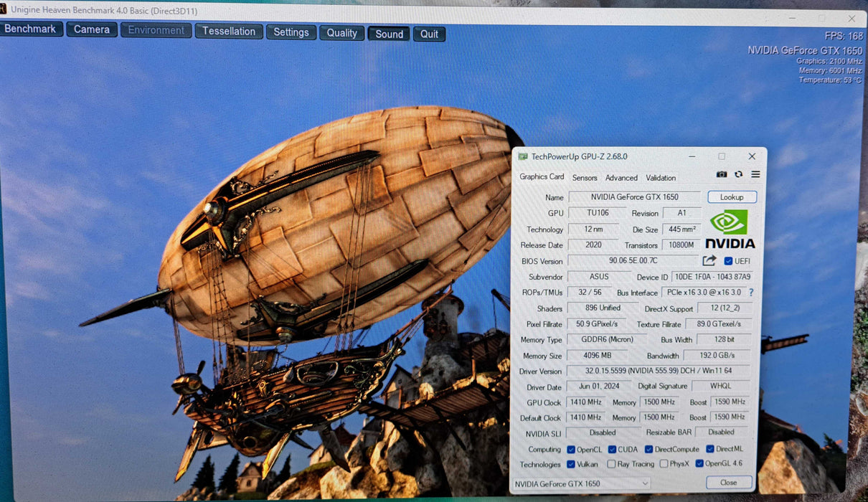Toggle the DirectML checkbox
Image resolution: width=868 pixels, height=502 pixels.
pos(710,449)
